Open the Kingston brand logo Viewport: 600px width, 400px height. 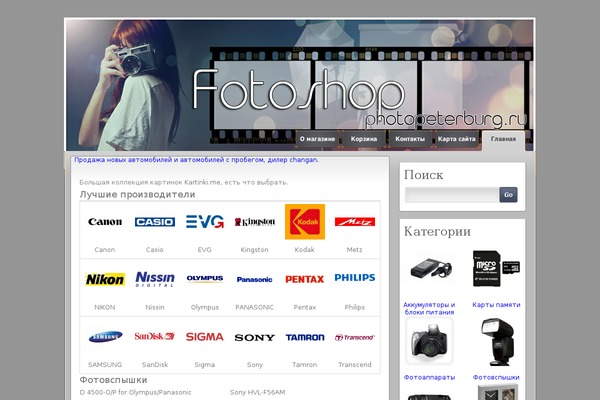click(x=254, y=222)
